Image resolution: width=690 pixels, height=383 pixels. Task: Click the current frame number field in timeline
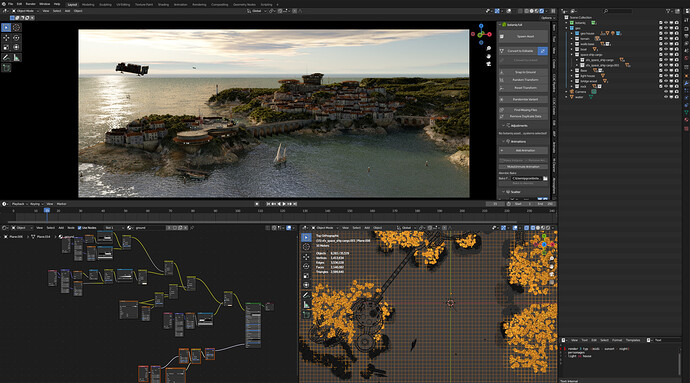[495, 204]
